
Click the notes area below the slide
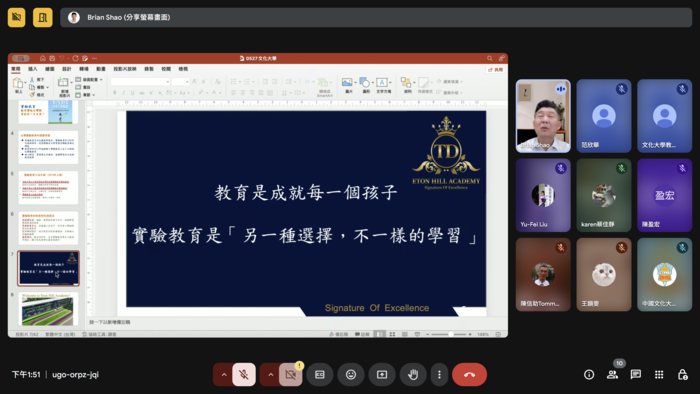coord(295,322)
